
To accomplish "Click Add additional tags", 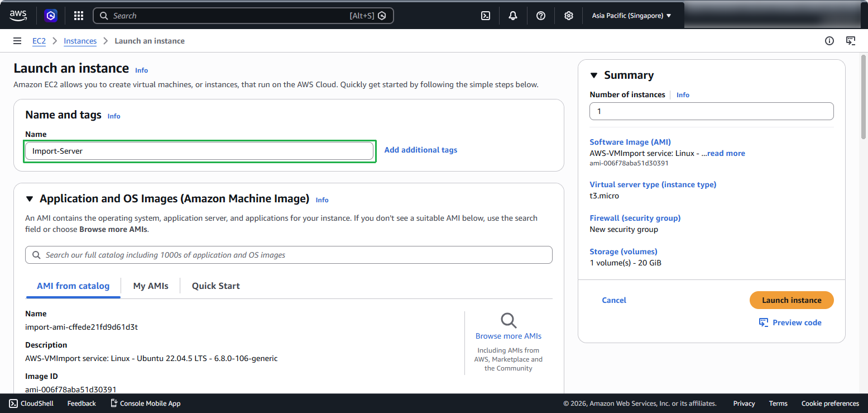I will tap(421, 150).
